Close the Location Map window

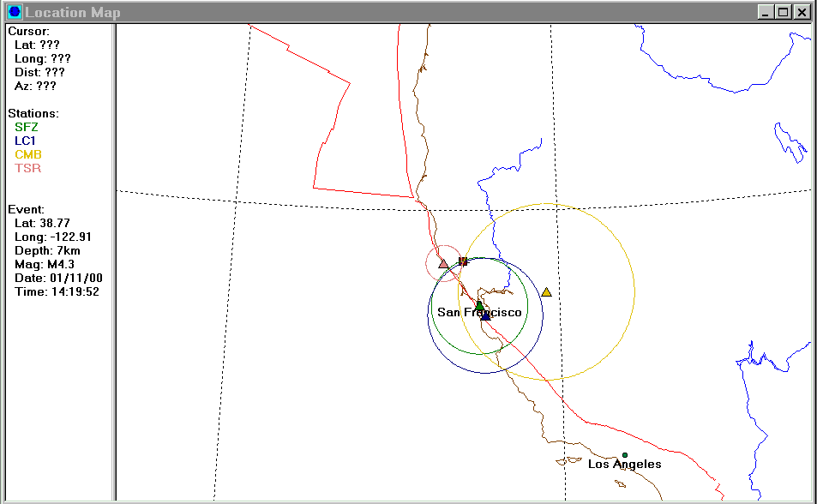(x=802, y=12)
